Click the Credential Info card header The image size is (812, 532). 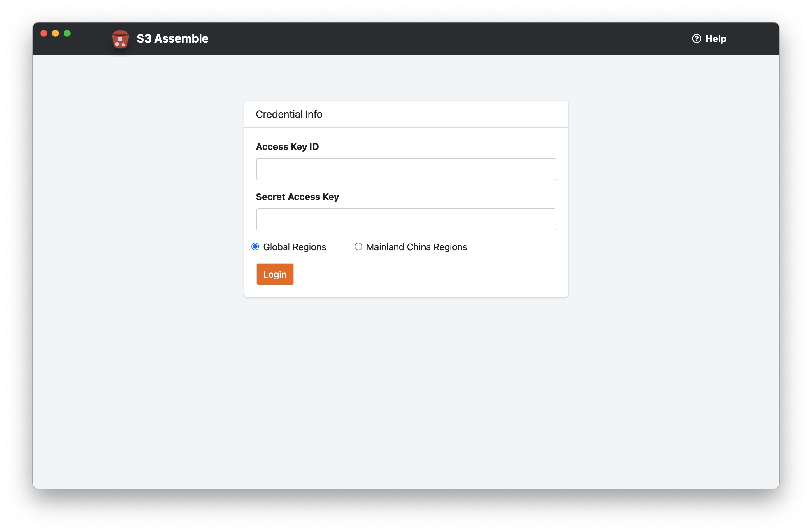406,114
